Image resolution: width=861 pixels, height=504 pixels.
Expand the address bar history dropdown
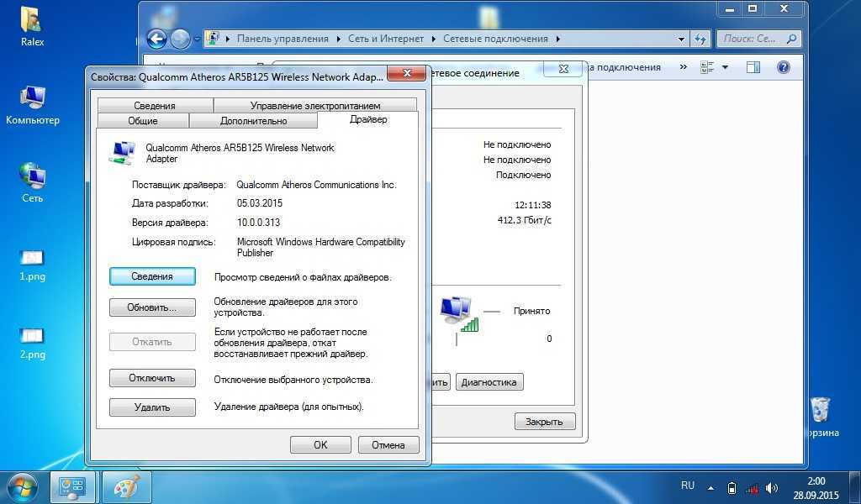(x=681, y=39)
